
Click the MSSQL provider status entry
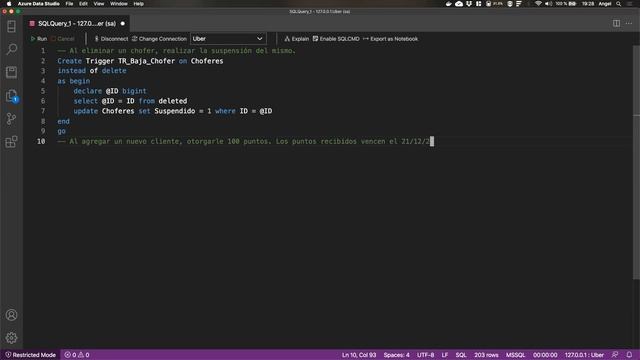point(516,355)
